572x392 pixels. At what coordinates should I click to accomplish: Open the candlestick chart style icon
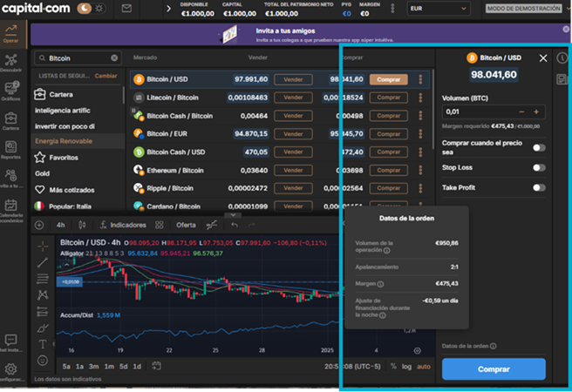tap(82, 225)
